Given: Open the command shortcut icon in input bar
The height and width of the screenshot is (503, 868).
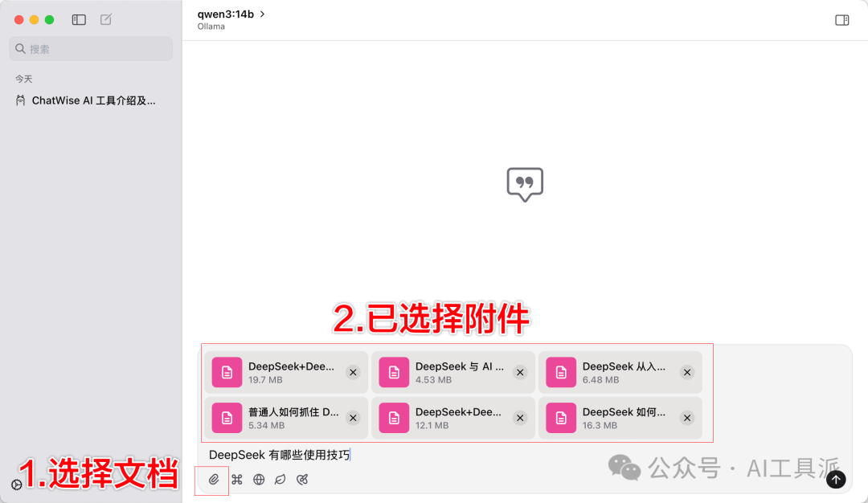Looking at the screenshot, I should [x=237, y=479].
